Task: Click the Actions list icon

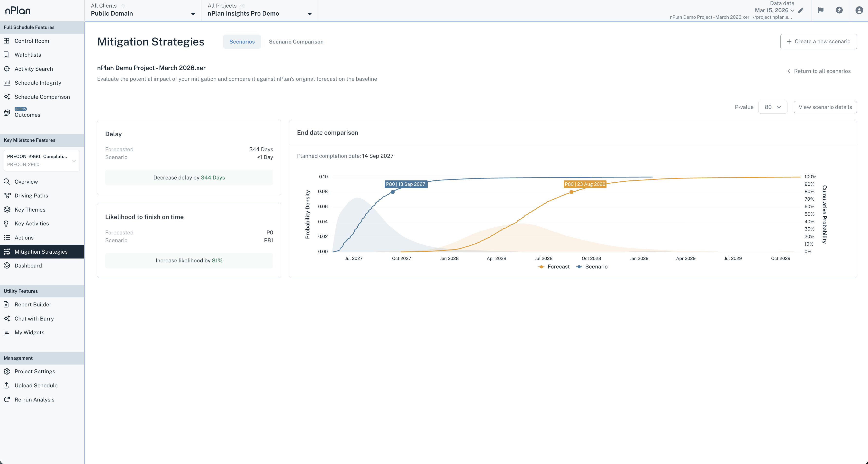Action: (x=6, y=237)
